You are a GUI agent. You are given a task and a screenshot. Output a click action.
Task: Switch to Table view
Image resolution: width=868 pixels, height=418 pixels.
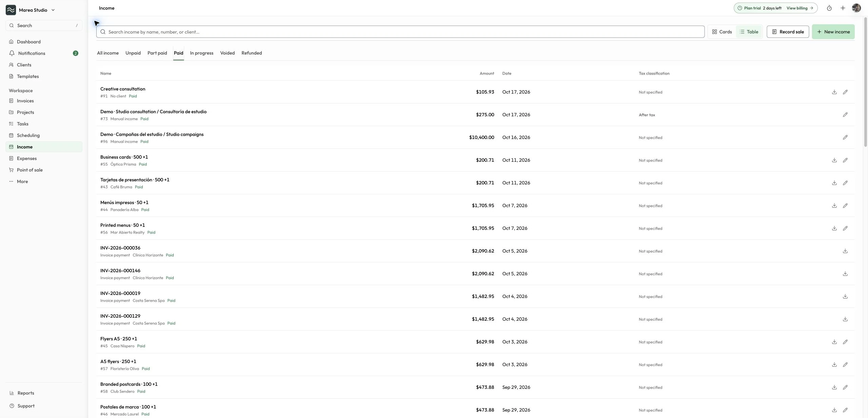pyautogui.click(x=749, y=32)
